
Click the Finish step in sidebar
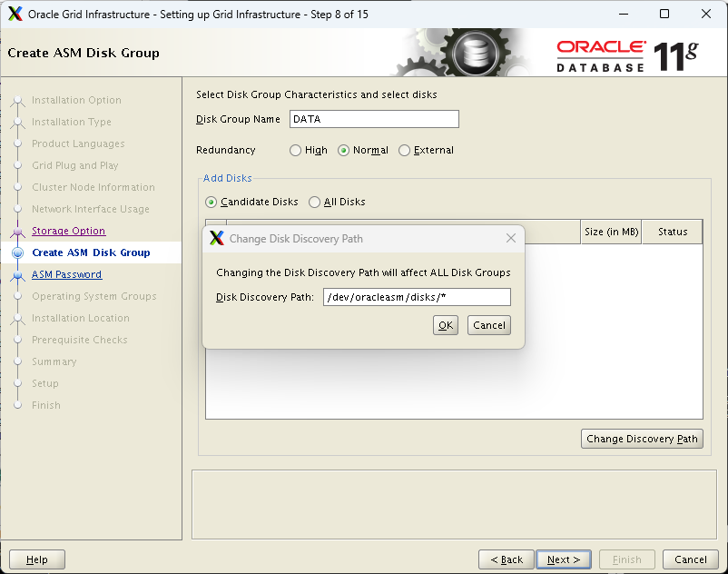click(x=46, y=405)
